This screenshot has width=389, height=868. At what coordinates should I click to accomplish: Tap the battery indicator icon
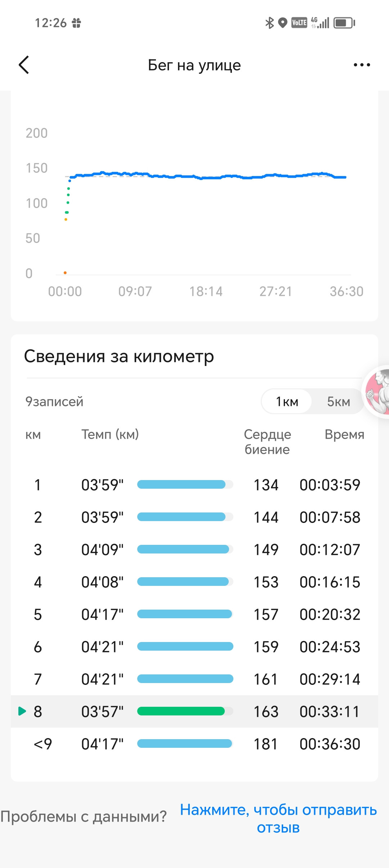344,23
